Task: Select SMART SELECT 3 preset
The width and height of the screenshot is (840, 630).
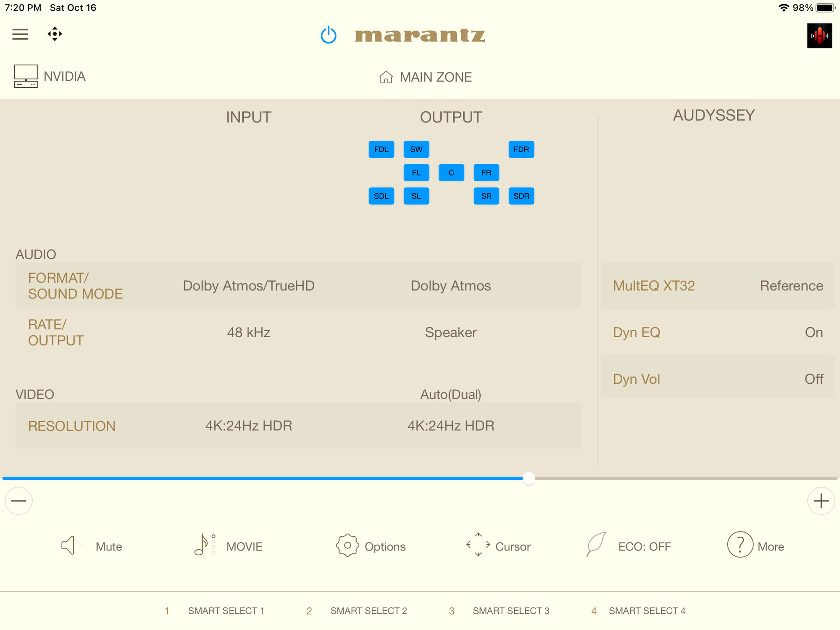Action: [x=510, y=611]
